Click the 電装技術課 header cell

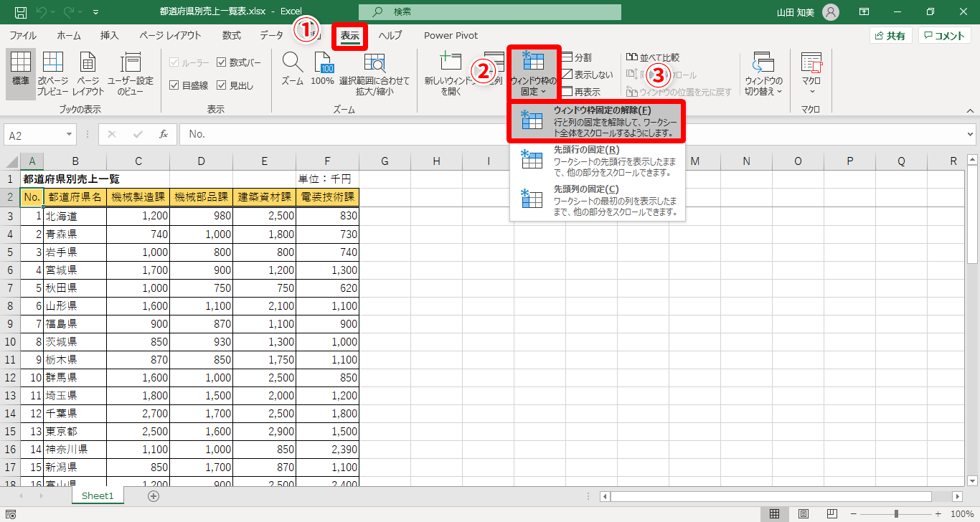[x=327, y=197]
